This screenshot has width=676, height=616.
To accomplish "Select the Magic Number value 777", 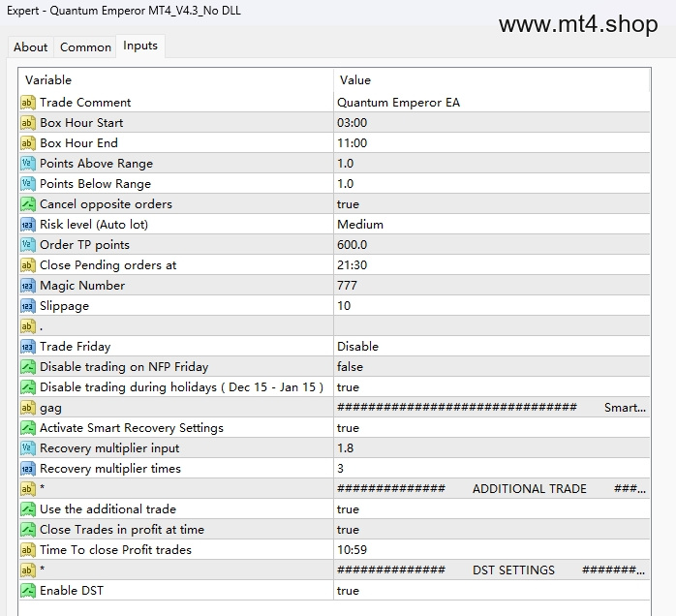I will [491, 286].
